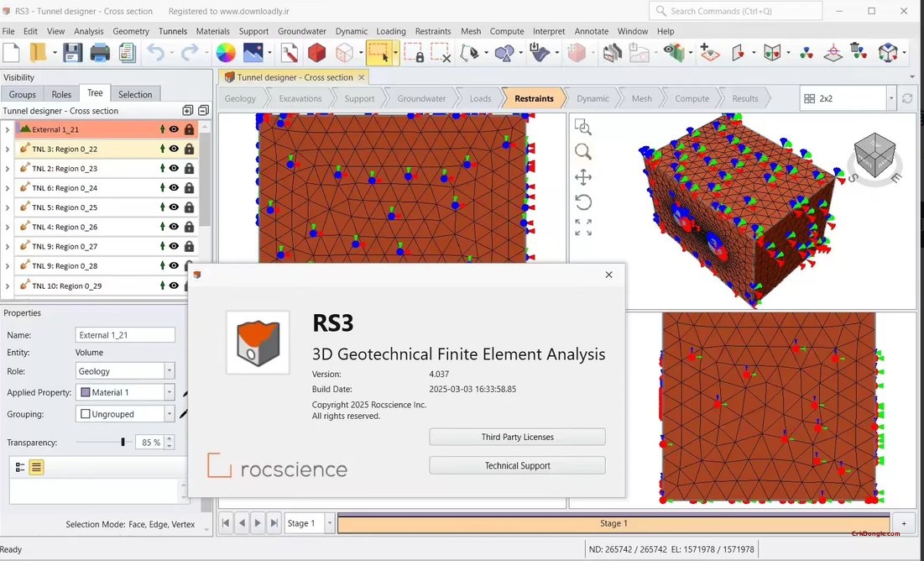Click the 3D orientation view cube
Image resolution: width=924 pixels, height=561 pixels.
874,155
